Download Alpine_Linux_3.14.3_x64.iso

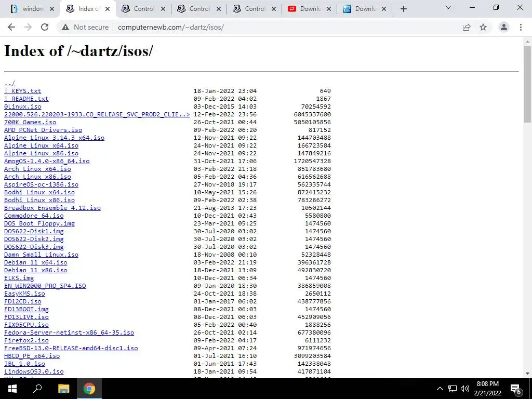tap(54, 138)
